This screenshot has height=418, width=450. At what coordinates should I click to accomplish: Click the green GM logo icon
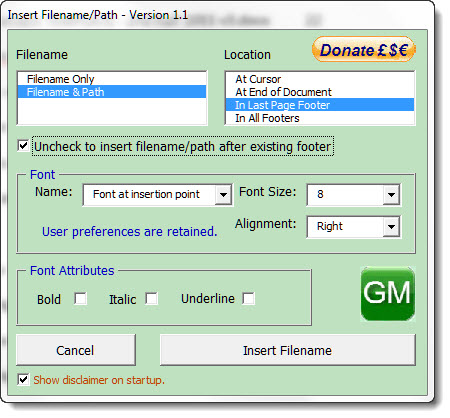[388, 294]
